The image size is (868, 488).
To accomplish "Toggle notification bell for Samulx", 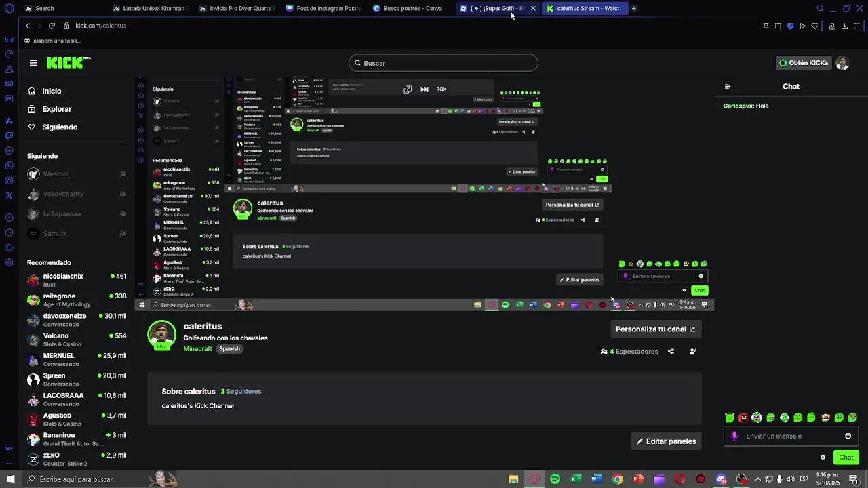I will pyautogui.click(x=123, y=234).
